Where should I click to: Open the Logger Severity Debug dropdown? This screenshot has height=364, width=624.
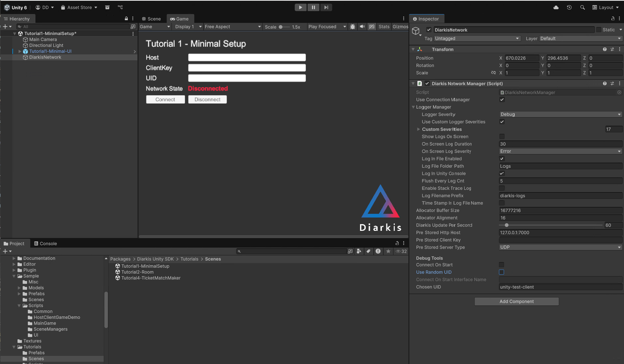point(560,114)
